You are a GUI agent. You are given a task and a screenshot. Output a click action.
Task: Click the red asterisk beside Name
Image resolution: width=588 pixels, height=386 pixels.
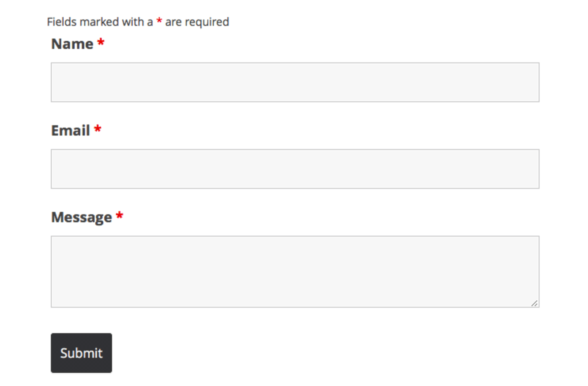[x=101, y=42]
